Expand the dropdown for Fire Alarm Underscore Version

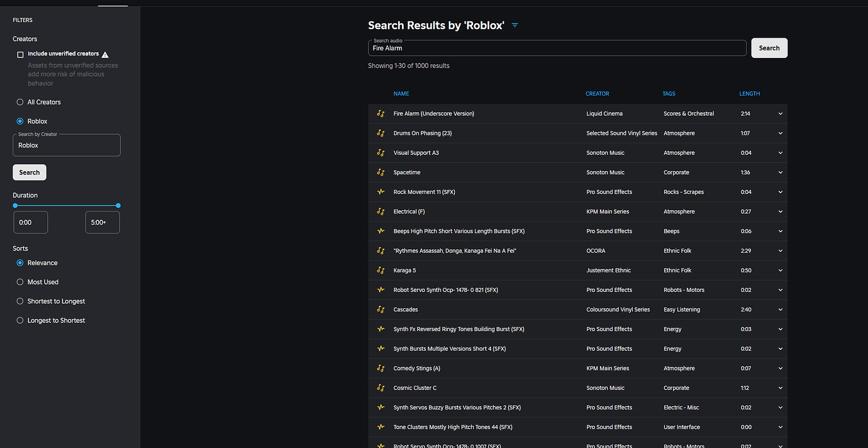coord(780,113)
